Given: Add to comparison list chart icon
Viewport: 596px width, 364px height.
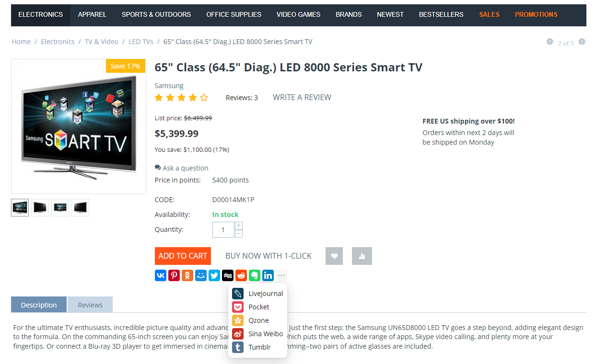Looking at the screenshot, I should (x=362, y=256).
